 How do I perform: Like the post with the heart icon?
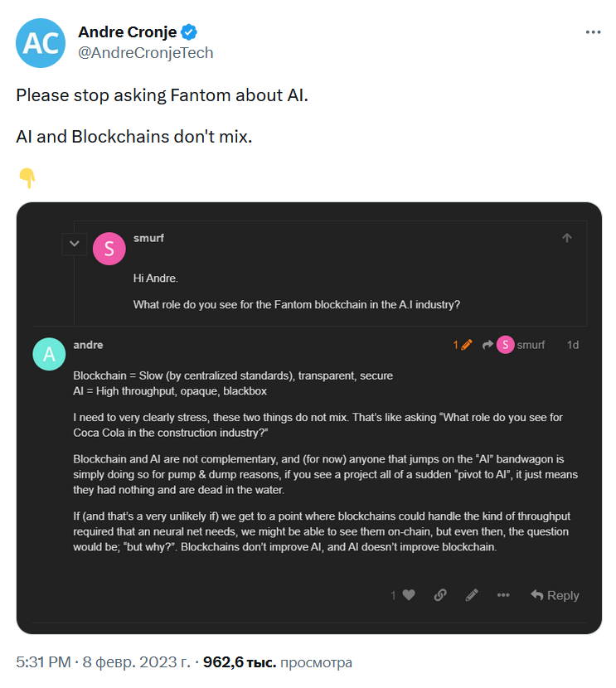point(409,595)
